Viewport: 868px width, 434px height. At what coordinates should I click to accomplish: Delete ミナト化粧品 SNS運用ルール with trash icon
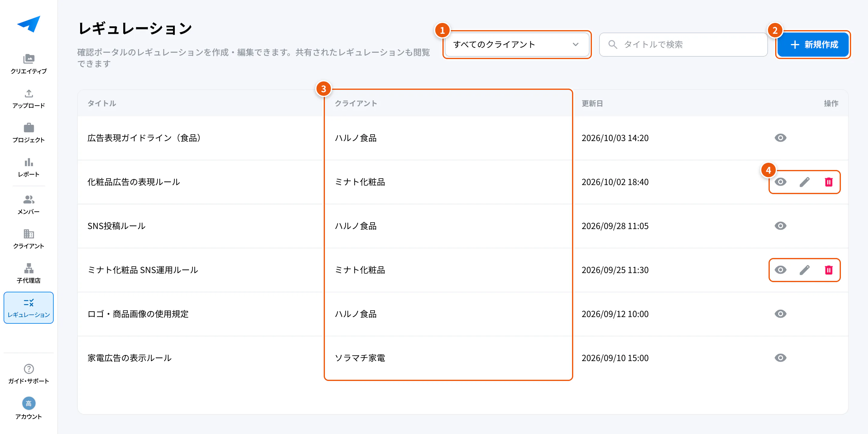tap(829, 270)
